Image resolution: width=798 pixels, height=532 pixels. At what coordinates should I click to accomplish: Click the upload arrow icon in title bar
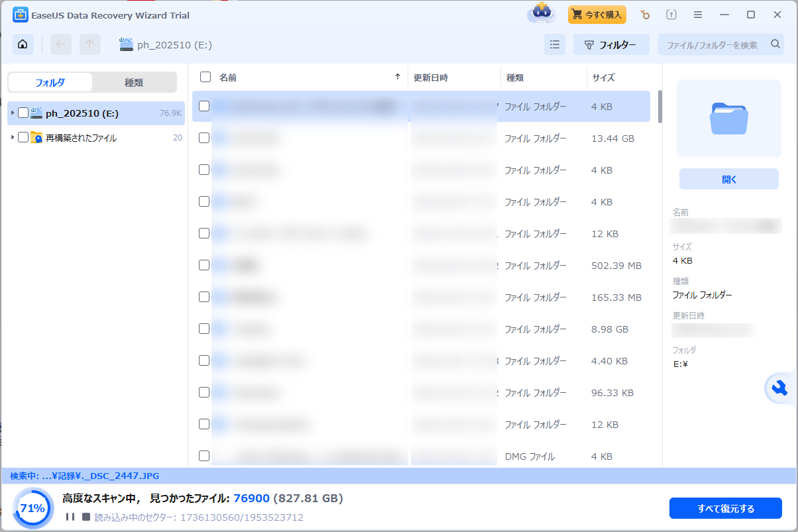click(x=671, y=15)
